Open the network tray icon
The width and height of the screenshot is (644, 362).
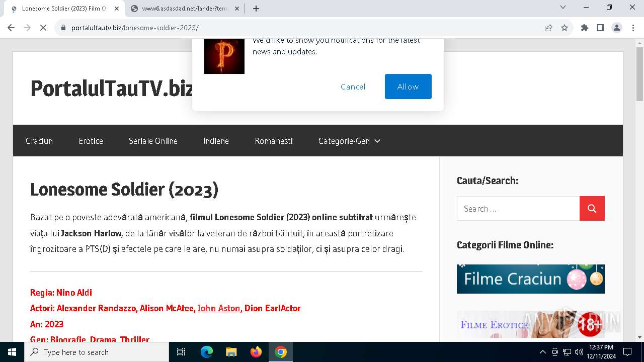point(567,352)
